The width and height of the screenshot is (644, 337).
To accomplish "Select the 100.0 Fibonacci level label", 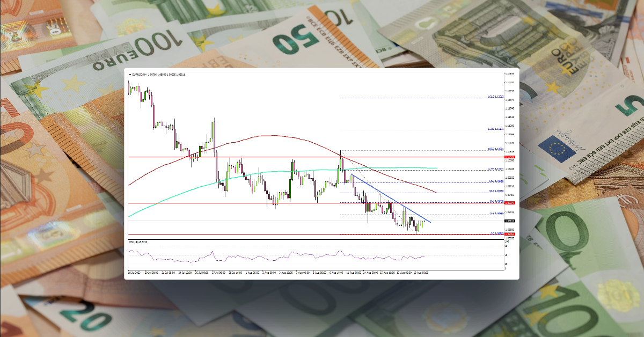I will pyautogui.click(x=494, y=148).
